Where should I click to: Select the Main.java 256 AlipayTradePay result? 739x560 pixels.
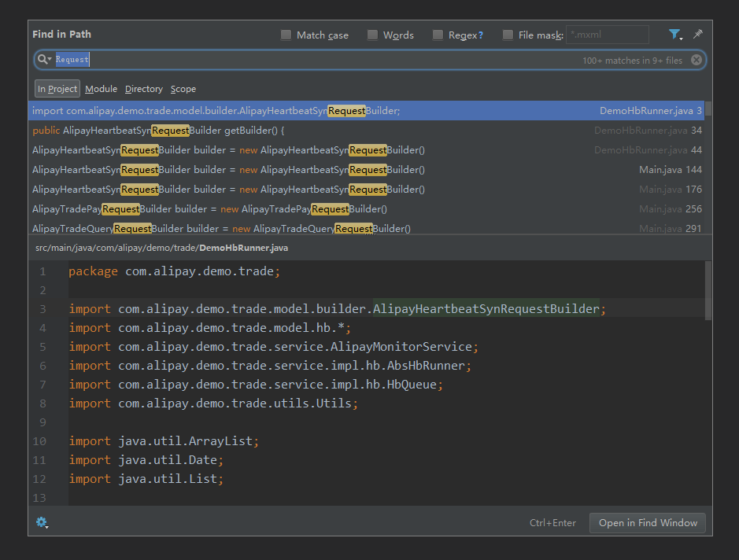366,209
